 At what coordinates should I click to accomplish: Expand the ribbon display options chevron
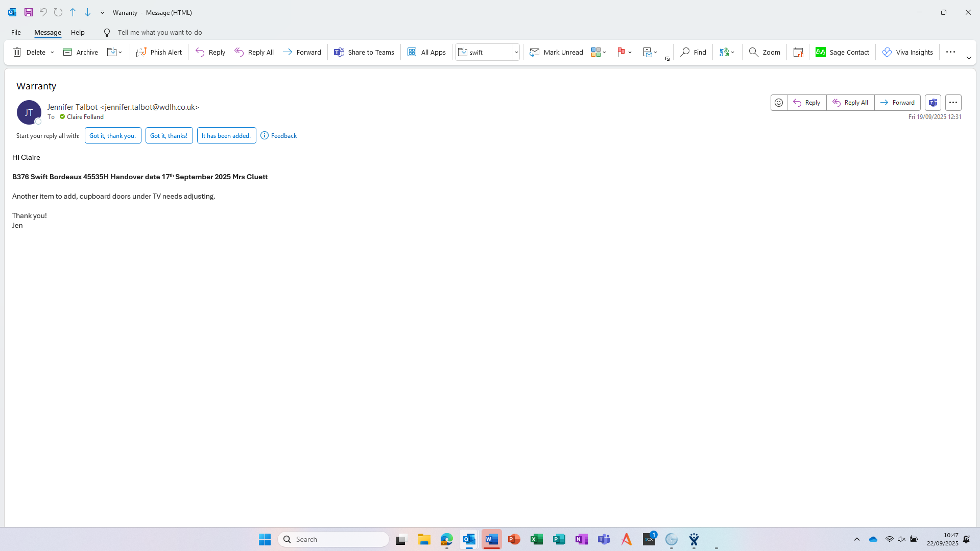click(x=968, y=58)
